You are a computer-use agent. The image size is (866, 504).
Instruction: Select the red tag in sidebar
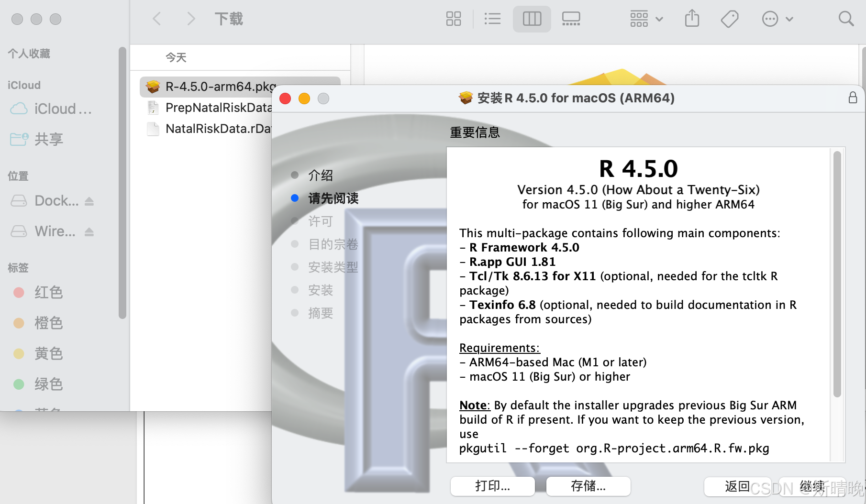(x=38, y=293)
